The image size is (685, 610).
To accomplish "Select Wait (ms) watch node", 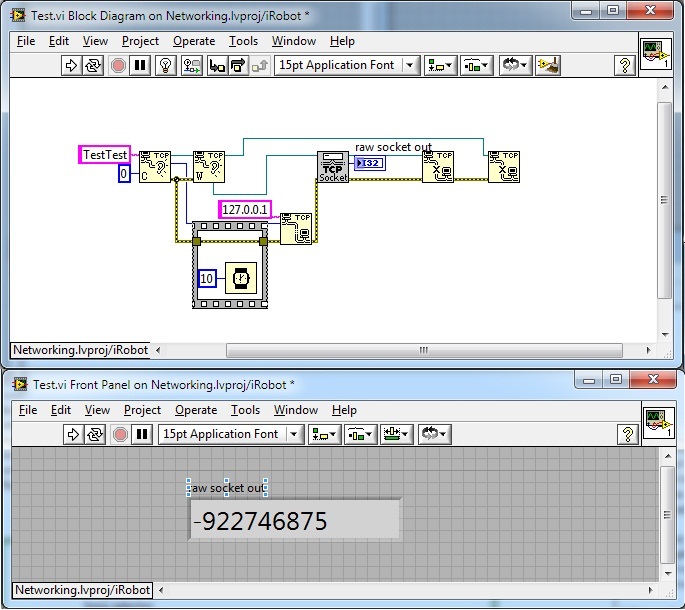I will [241, 278].
